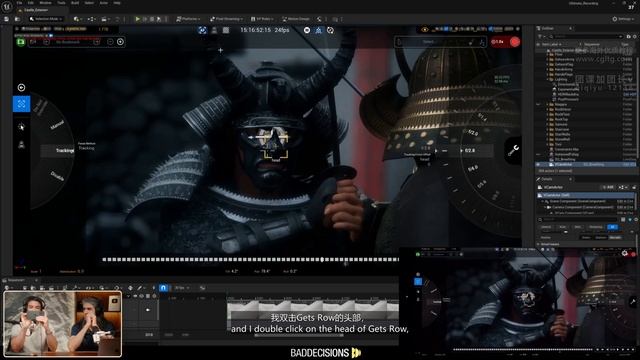Select the All filter button in Details
The height and width of the screenshot is (360, 640).
[x=612, y=227]
